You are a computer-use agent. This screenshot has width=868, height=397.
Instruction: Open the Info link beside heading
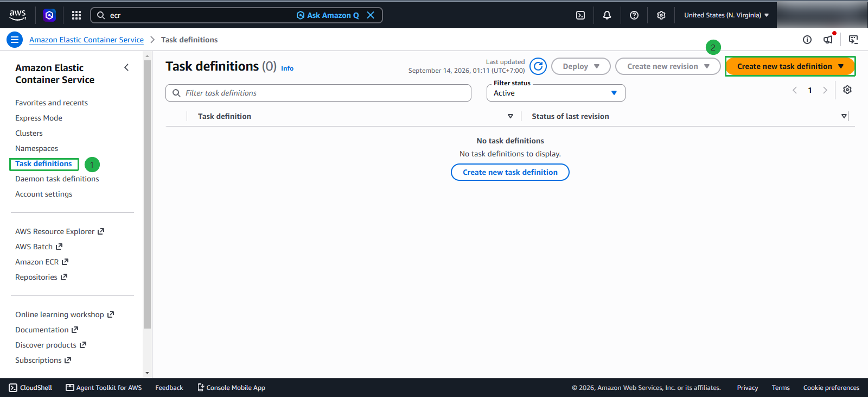[287, 68]
